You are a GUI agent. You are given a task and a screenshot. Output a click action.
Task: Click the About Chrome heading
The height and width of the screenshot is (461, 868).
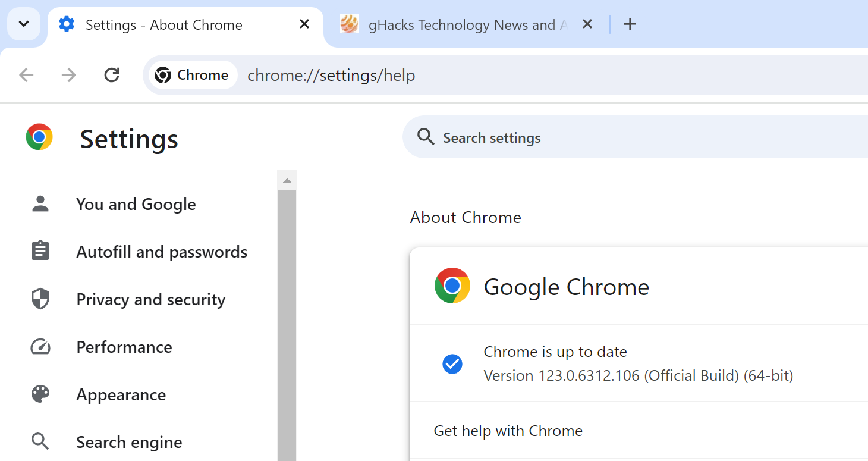click(x=466, y=217)
